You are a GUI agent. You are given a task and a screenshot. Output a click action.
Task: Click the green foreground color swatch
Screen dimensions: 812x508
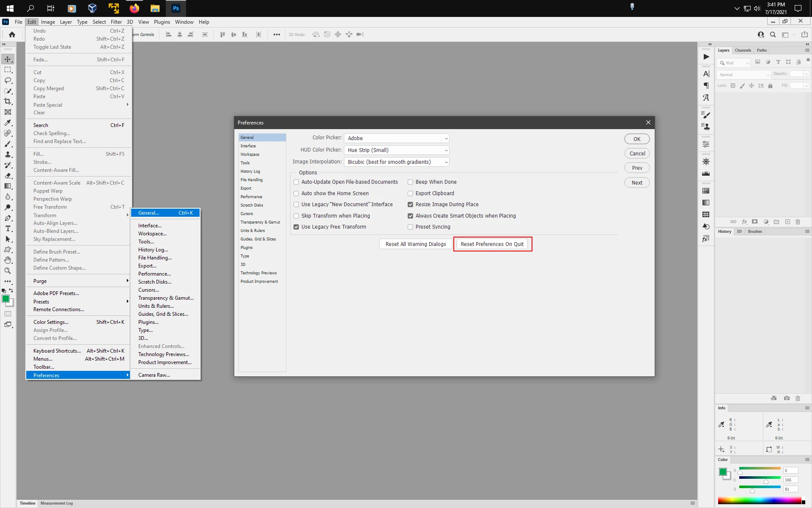pyautogui.click(x=5, y=299)
